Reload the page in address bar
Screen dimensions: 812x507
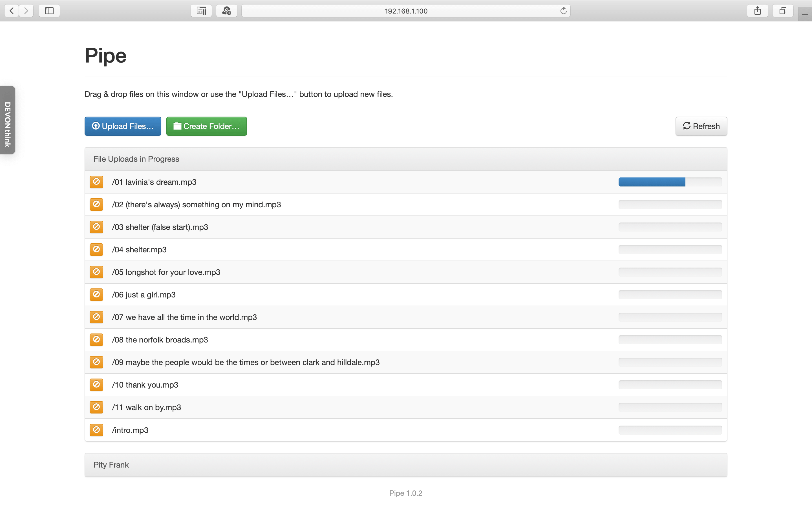[x=563, y=11]
